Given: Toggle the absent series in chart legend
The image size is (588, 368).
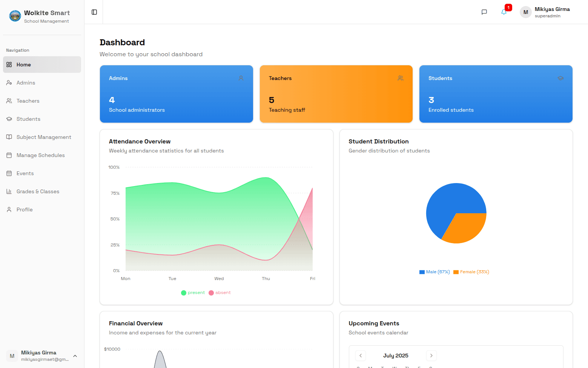Looking at the screenshot, I should [x=220, y=293].
